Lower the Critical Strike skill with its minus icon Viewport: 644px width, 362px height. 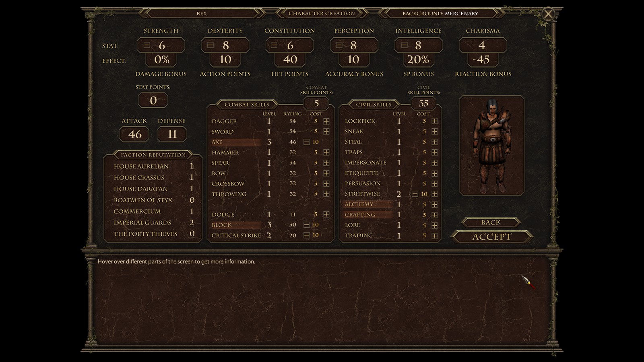pos(307,235)
